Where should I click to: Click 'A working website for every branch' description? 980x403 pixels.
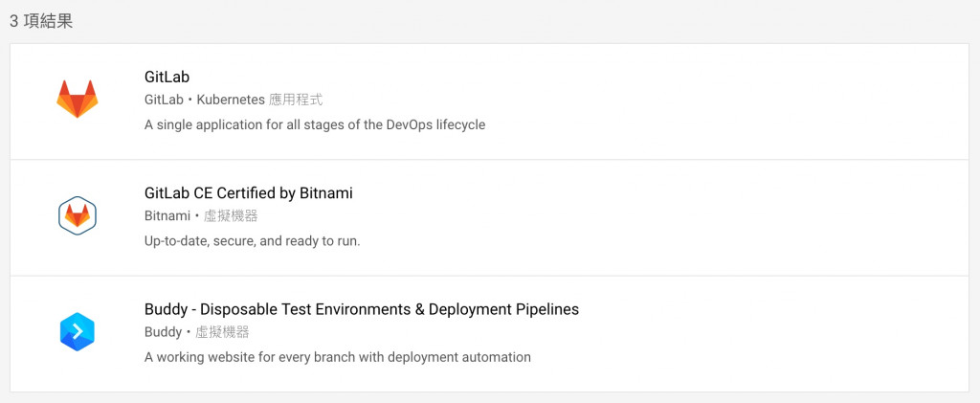coord(337,357)
